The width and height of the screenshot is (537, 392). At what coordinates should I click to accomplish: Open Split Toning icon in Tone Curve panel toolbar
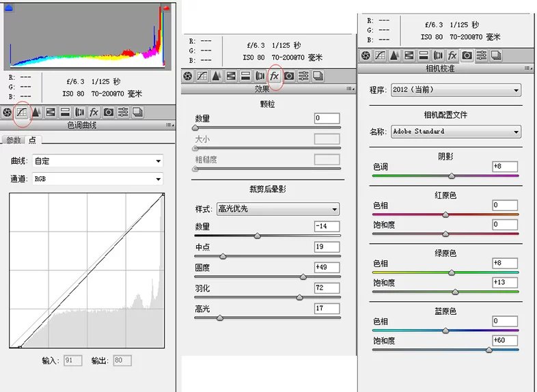(65, 112)
